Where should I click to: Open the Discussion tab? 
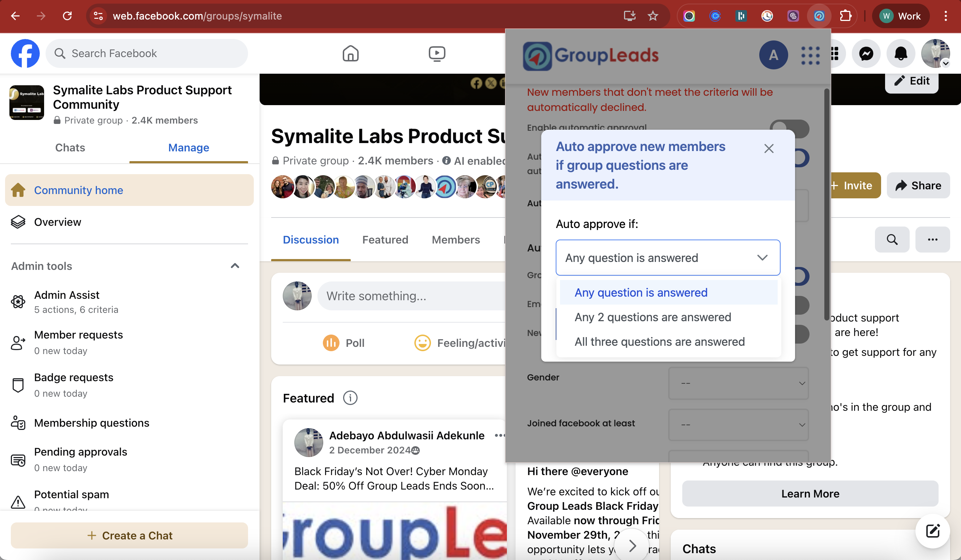tap(311, 240)
